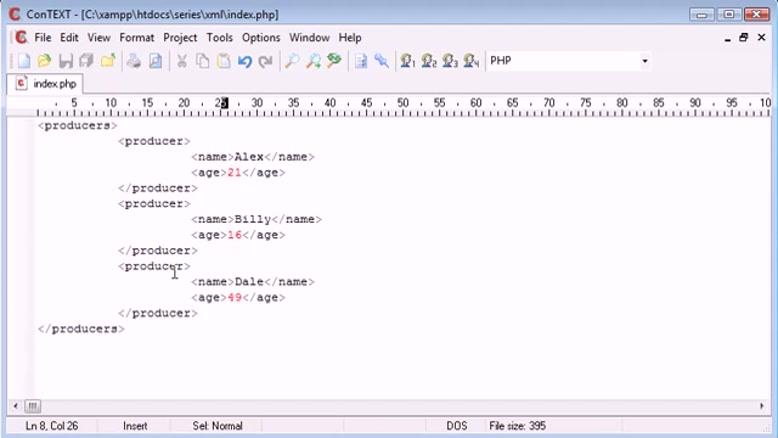Open Find with the magnifier icon
This screenshot has width=778, height=438.
(292, 61)
